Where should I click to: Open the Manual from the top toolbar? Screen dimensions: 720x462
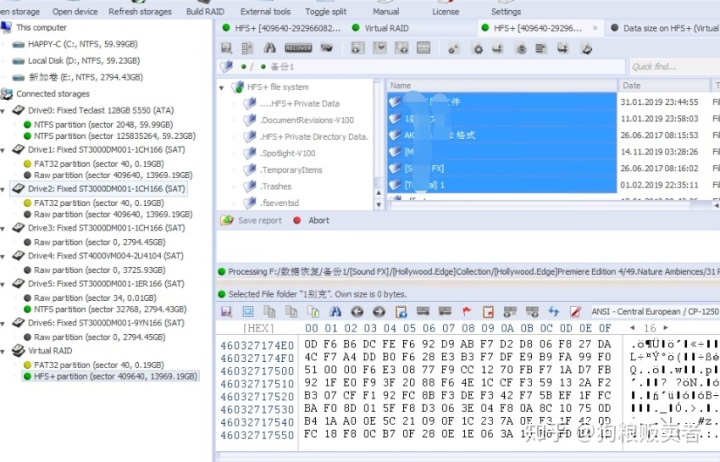[x=386, y=11]
